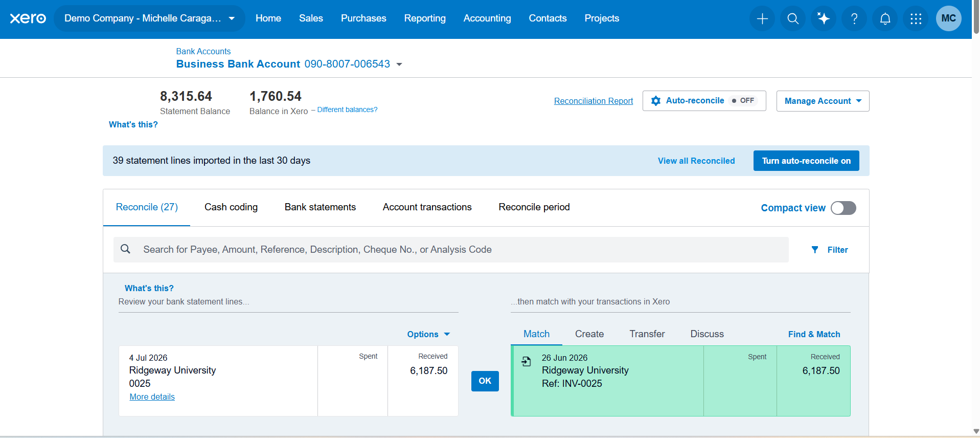Click the funnel Filter icon
The height and width of the screenshot is (438, 980).
tap(815, 250)
